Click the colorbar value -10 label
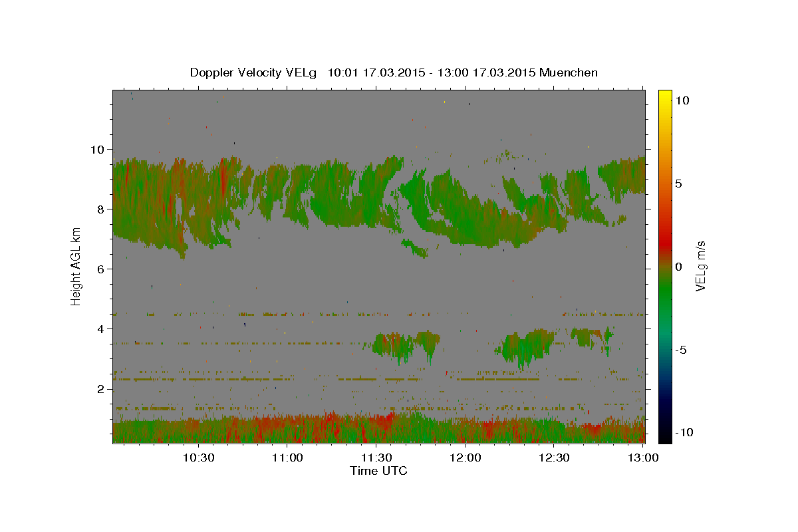The width and height of the screenshot is (798, 532). pyautogui.click(x=684, y=432)
